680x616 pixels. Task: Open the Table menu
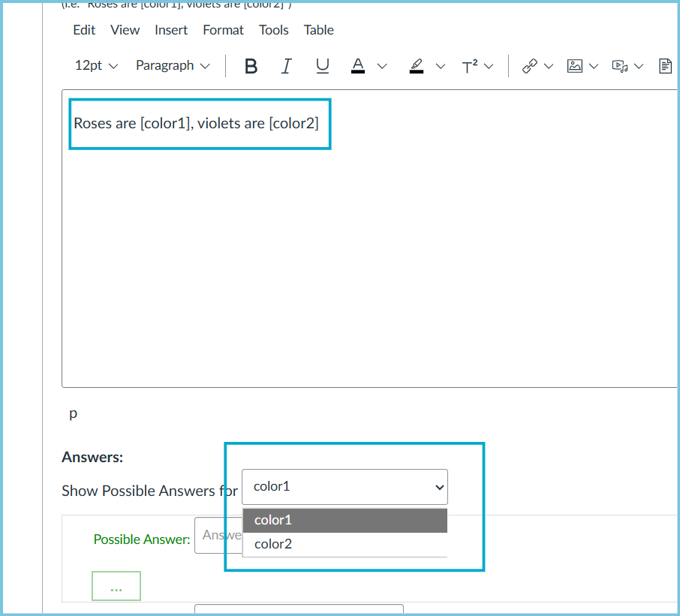(x=318, y=30)
